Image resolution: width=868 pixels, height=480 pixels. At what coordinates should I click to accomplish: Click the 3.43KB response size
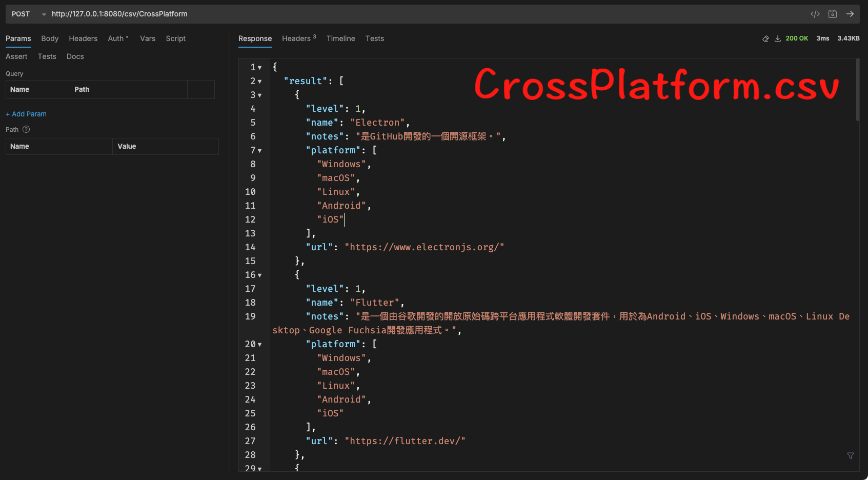coord(849,38)
